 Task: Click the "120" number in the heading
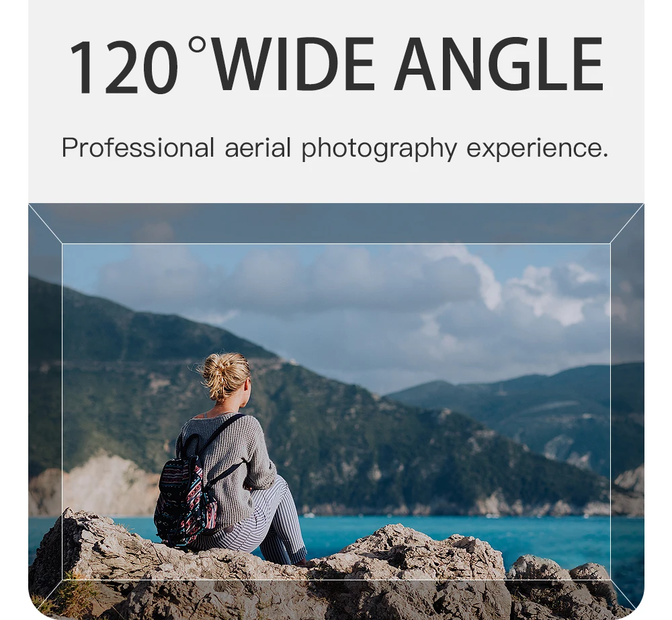(x=123, y=67)
